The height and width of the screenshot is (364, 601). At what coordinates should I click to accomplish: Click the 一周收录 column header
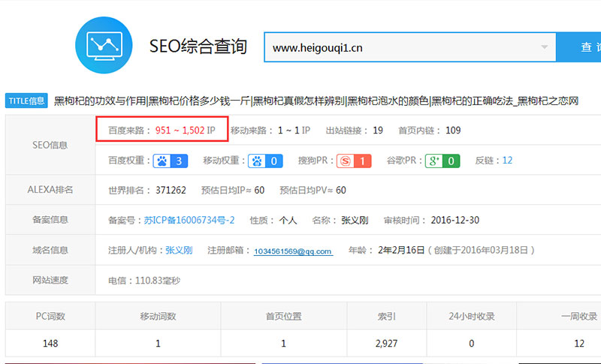click(x=579, y=316)
